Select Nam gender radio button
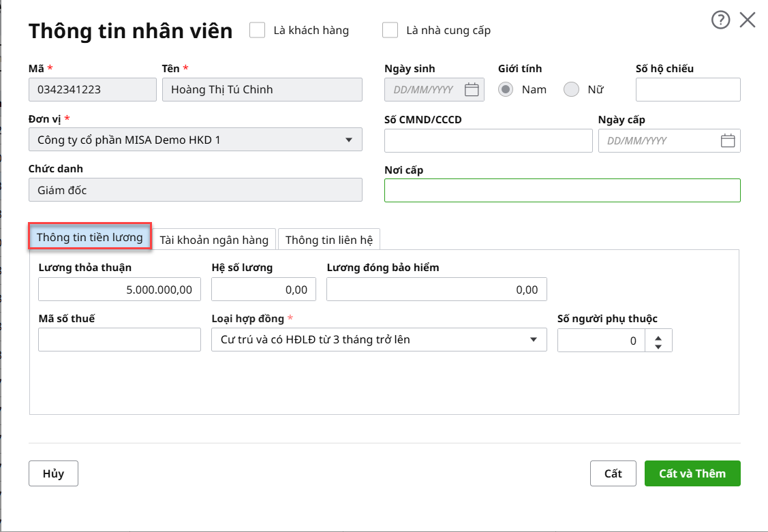This screenshot has height=532, width=768. 506,89
